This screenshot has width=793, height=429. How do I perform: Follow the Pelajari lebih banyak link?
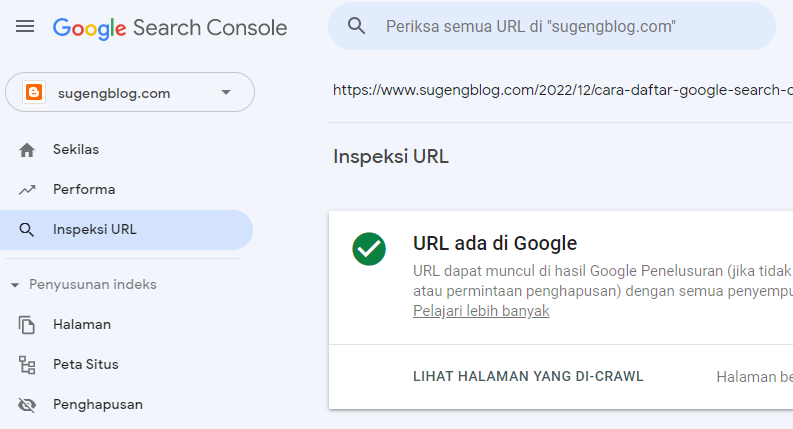click(x=481, y=311)
